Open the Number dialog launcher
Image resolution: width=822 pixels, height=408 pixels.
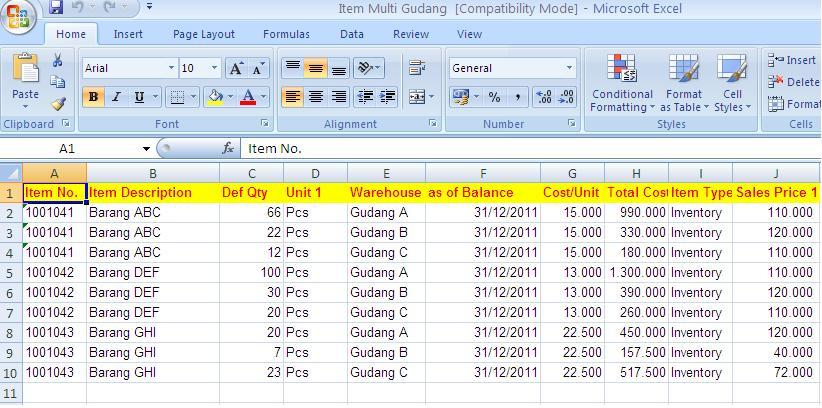[571, 123]
